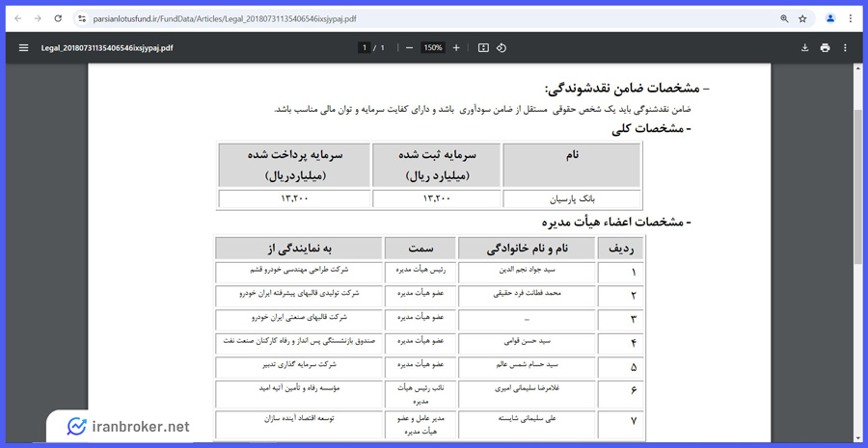
Task: Click cell 'بانک پارسیان'
Action: click(572, 198)
